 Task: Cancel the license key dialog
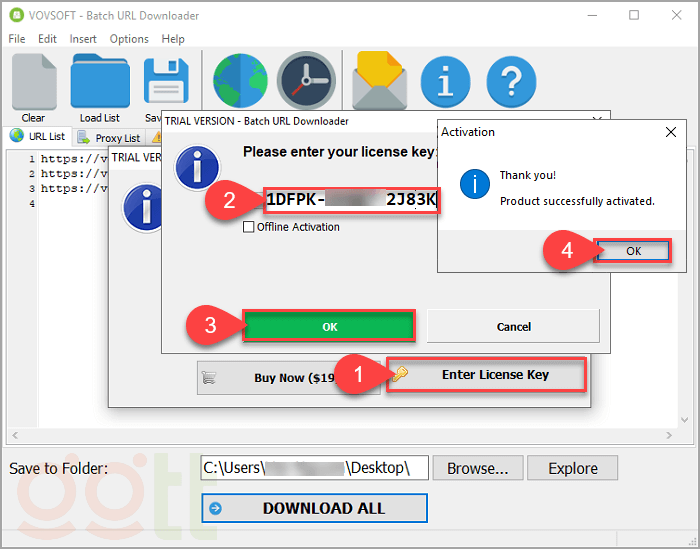click(x=513, y=327)
